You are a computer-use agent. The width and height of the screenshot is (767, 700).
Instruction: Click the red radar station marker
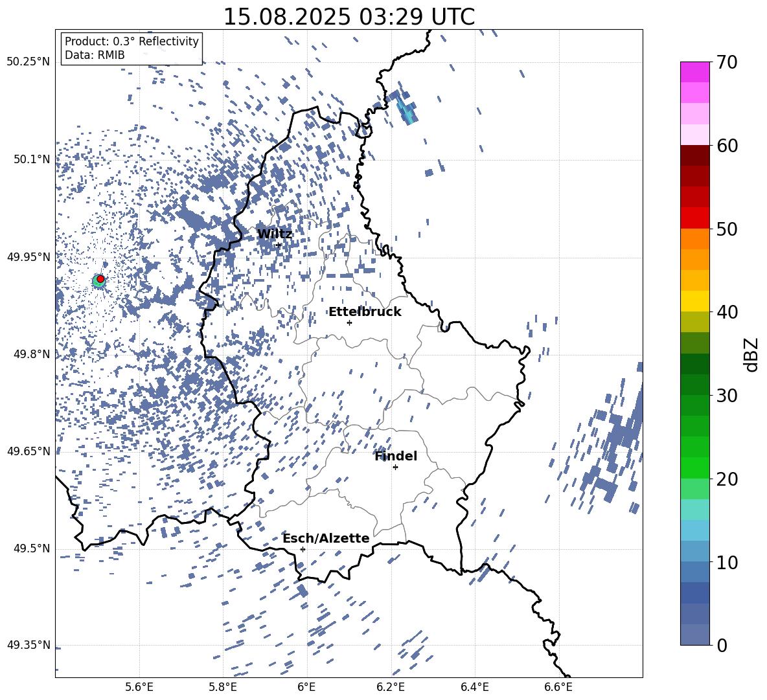coord(100,278)
